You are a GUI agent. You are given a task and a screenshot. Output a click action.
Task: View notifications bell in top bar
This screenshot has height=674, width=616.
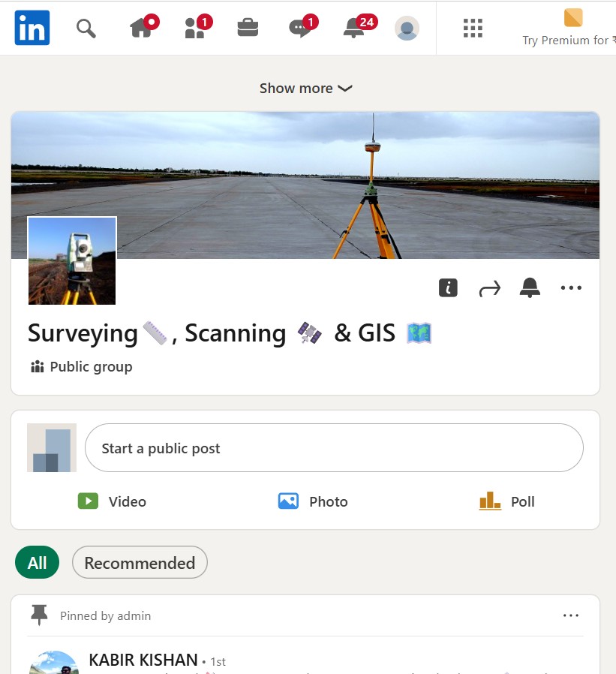355,28
